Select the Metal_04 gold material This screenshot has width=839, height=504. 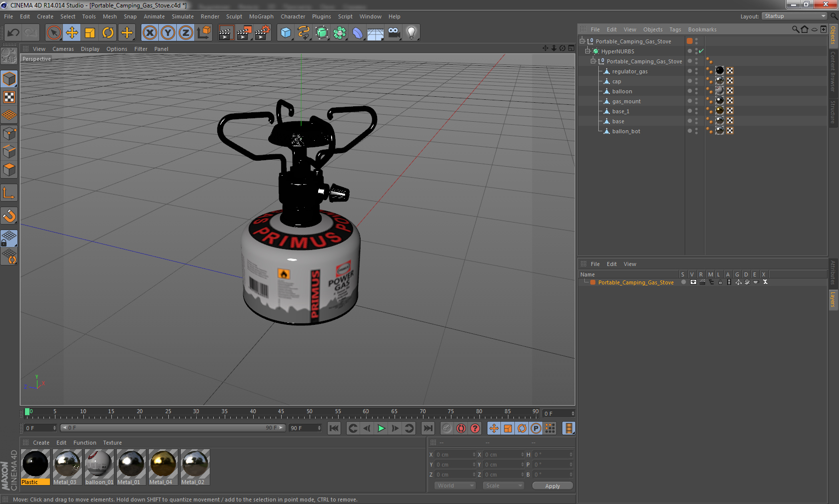pyautogui.click(x=163, y=467)
